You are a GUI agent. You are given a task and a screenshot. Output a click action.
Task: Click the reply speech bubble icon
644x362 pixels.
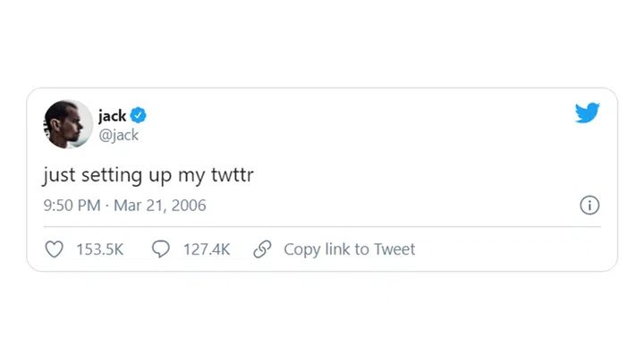[161, 248]
